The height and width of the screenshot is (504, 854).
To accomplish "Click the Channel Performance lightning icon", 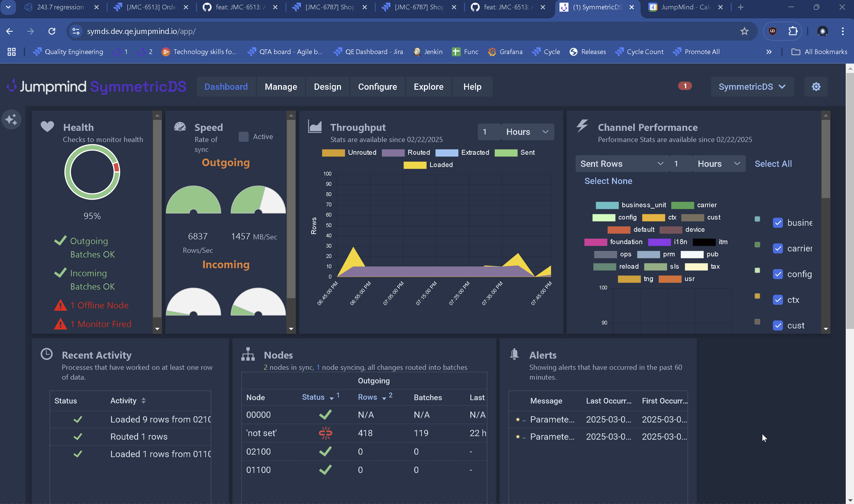I will pyautogui.click(x=583, y=126).
